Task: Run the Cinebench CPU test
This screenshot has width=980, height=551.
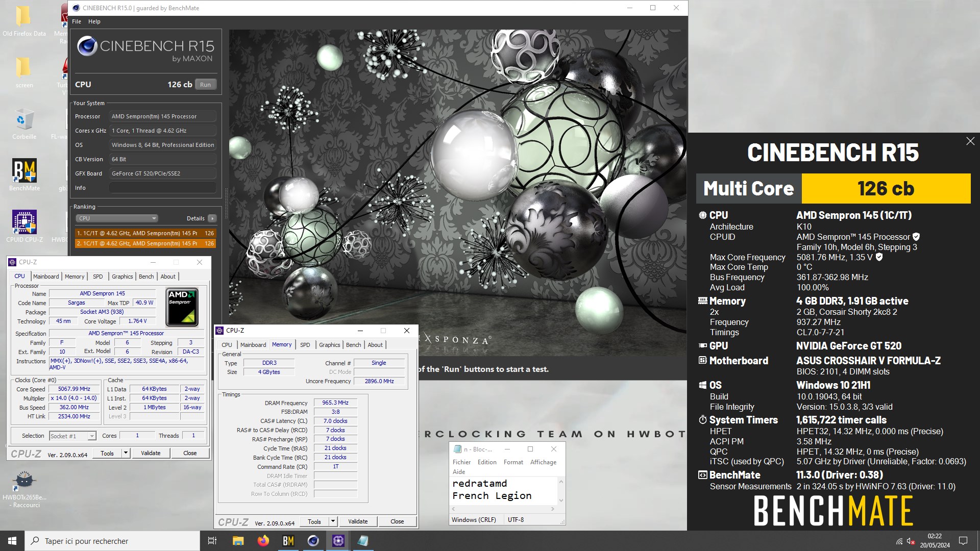Action: tap(206, 85)
